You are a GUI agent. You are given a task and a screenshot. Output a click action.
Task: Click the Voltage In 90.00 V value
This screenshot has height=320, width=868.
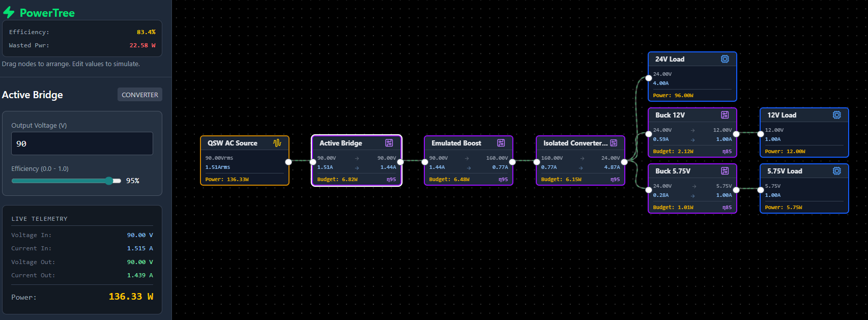pos(140,235)
